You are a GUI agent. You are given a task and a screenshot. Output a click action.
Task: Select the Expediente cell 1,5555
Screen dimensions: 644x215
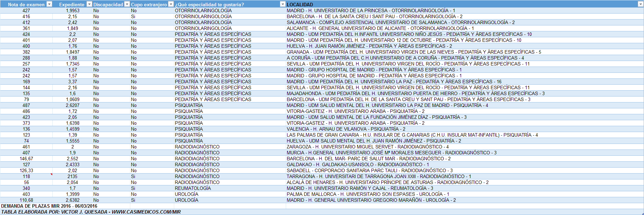pos(72,141)
